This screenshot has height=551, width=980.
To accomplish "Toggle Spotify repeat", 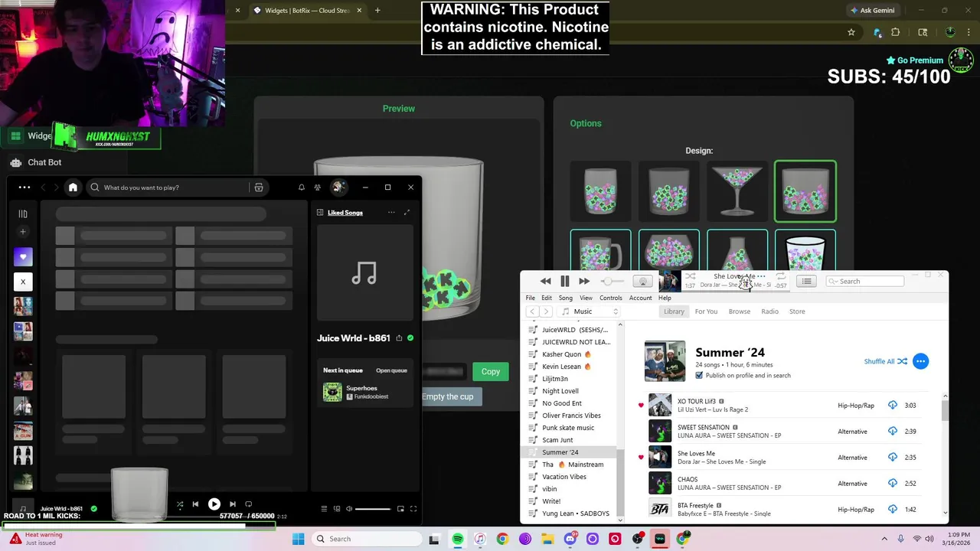I will [x=248, y=504].
